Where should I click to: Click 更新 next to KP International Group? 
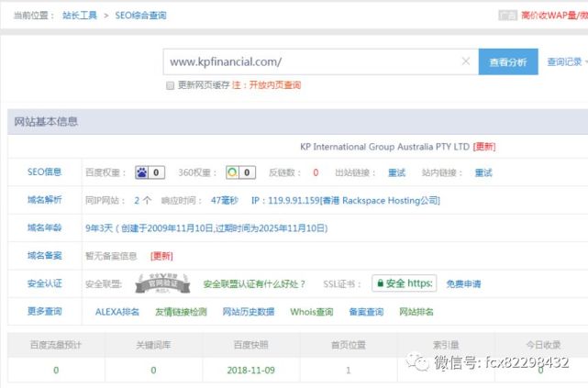(x=484, y=147)
